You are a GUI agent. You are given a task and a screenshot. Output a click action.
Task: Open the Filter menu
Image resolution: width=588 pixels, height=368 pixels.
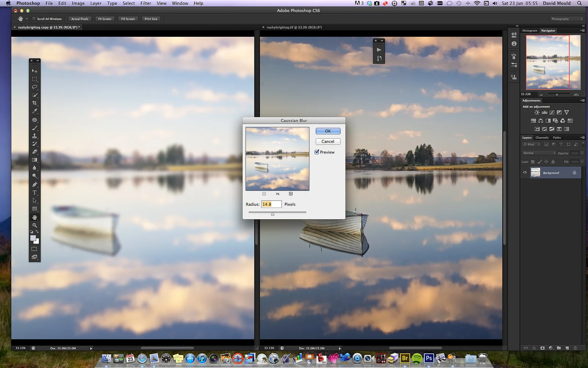coord(146,3)
